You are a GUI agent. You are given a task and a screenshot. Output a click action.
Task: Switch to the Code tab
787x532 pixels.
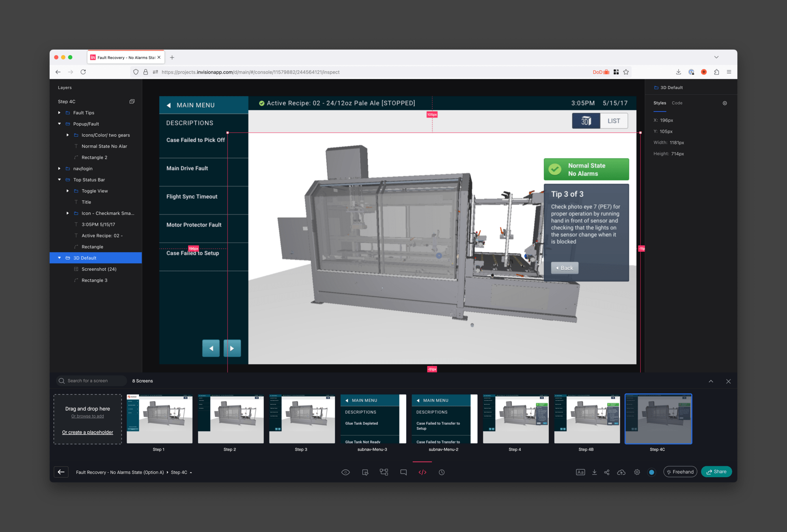677,103
